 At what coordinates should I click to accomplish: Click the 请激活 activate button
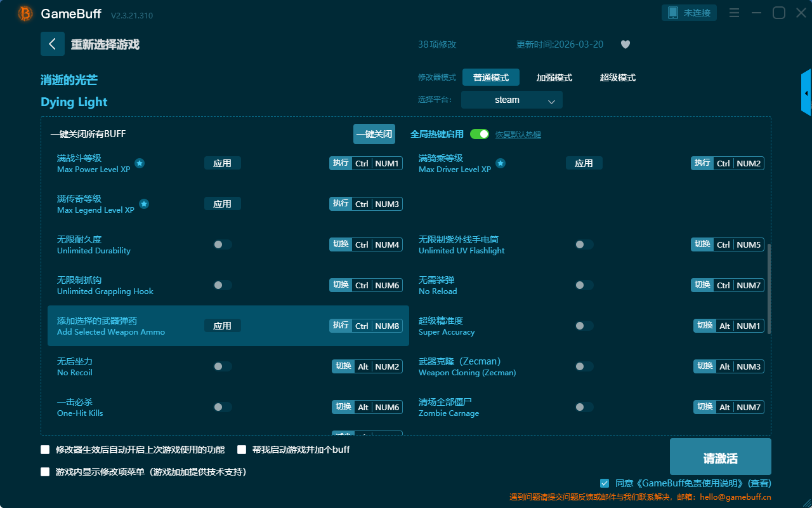click(x=720, y=457)
